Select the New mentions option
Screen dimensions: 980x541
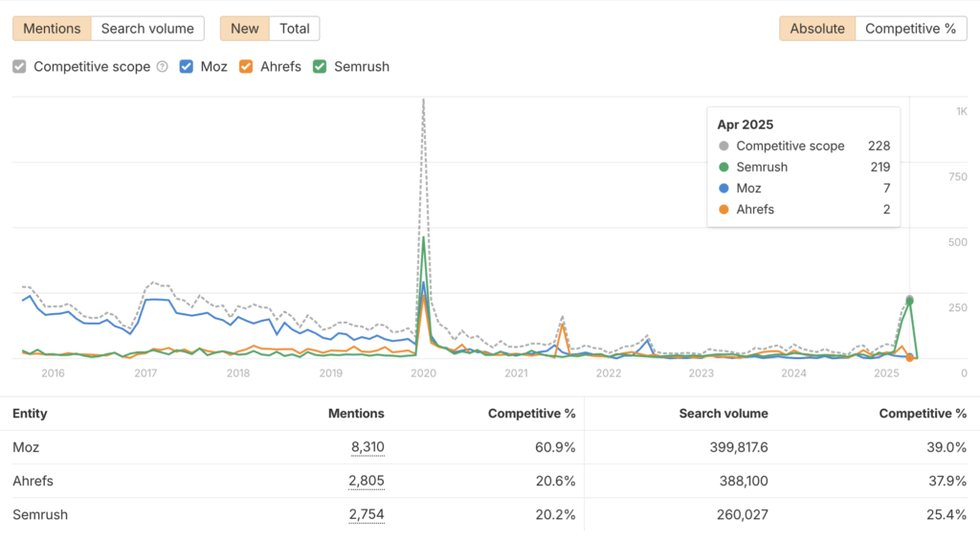[244, 29]
